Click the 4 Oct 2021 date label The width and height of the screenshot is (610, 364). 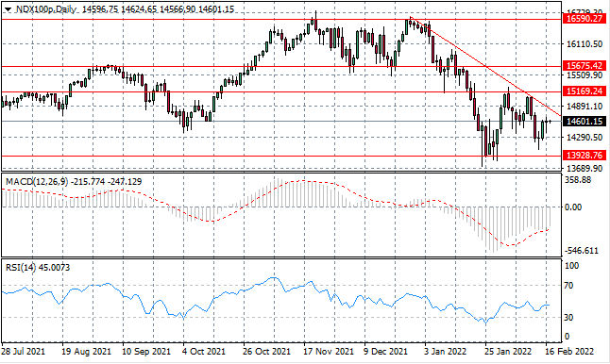click(204, 351)
